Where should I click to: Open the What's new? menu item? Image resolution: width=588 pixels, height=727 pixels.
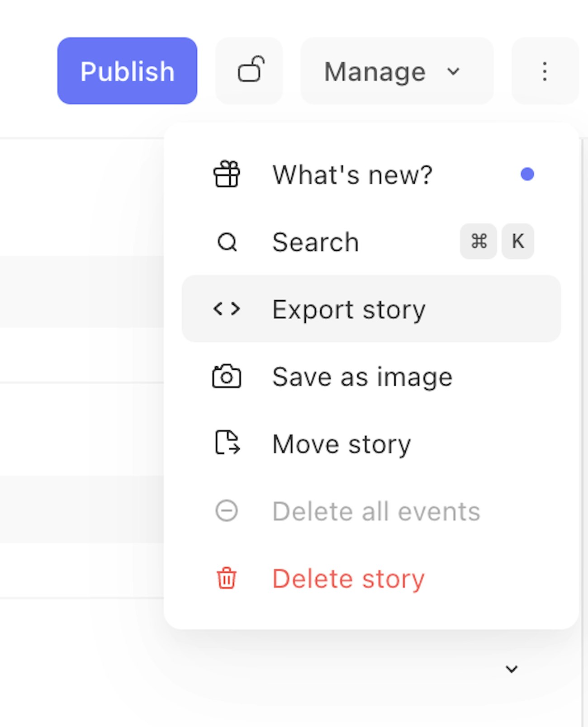click(x=352, y=175)
